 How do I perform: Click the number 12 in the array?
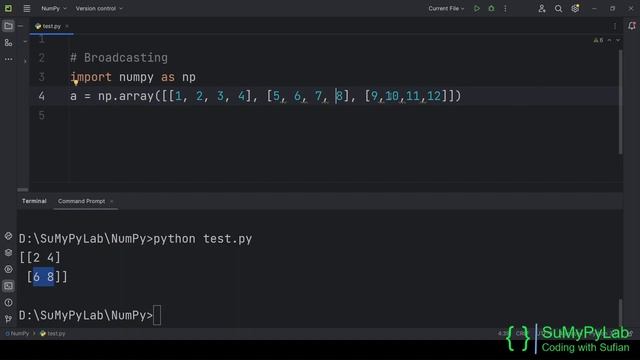434,96
